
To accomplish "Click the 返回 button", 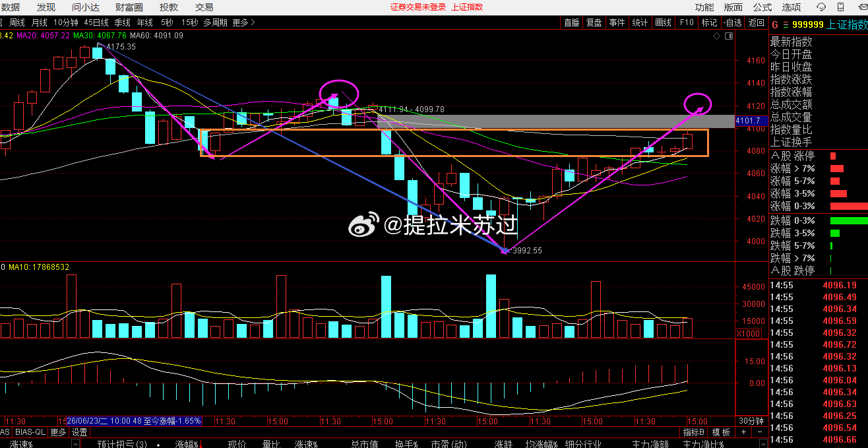I will pos(756,22).
